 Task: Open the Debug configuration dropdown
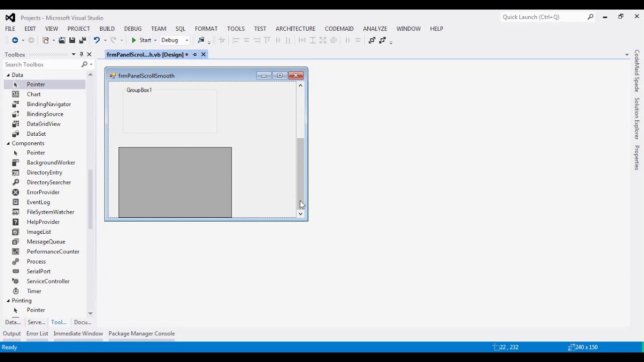tap(175, 40)
